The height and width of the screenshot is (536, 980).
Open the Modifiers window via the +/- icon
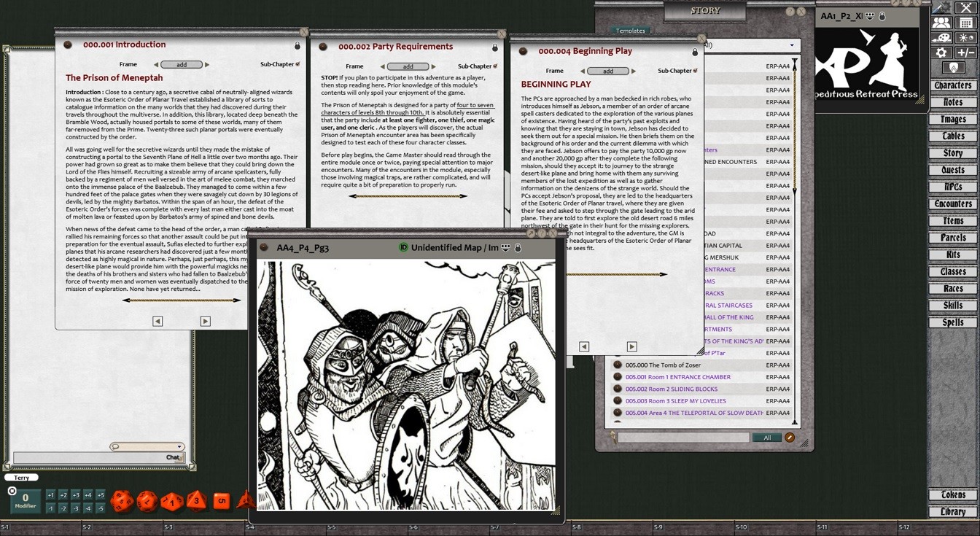pyautogui.click(x=965, y=53)
